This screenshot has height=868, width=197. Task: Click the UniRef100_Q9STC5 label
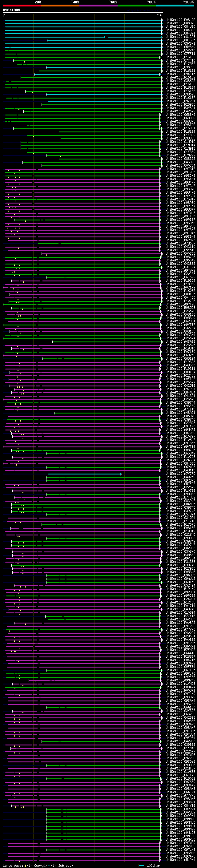180,125
